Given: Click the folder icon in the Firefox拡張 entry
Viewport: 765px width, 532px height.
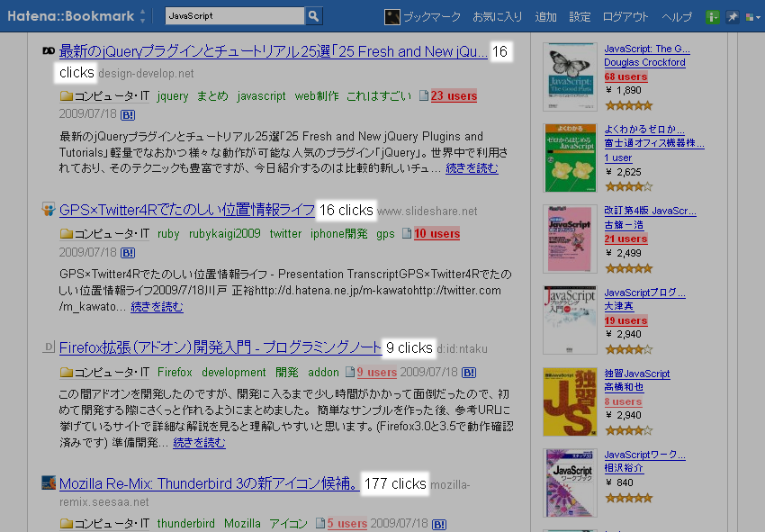Looking at the screenshot, I should (66, 373).
